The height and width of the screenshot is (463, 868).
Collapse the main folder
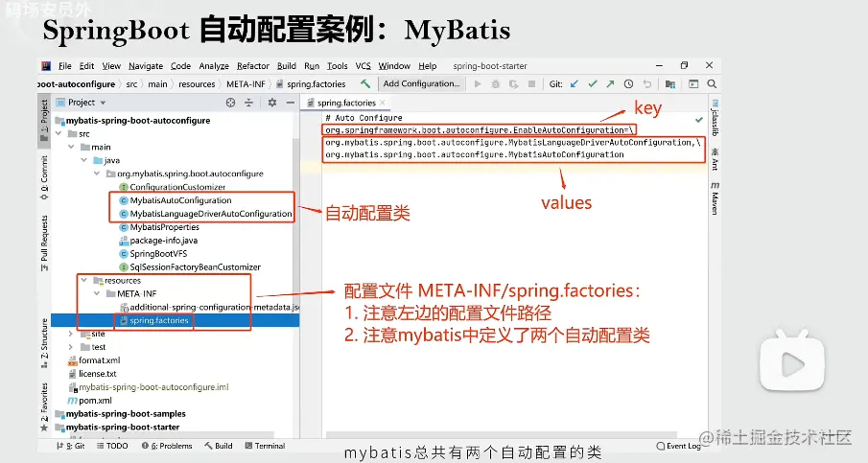[71, 147]
